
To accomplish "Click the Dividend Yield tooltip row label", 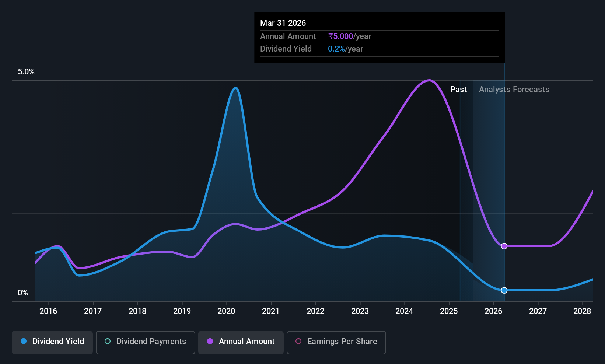I will [286, 49].
